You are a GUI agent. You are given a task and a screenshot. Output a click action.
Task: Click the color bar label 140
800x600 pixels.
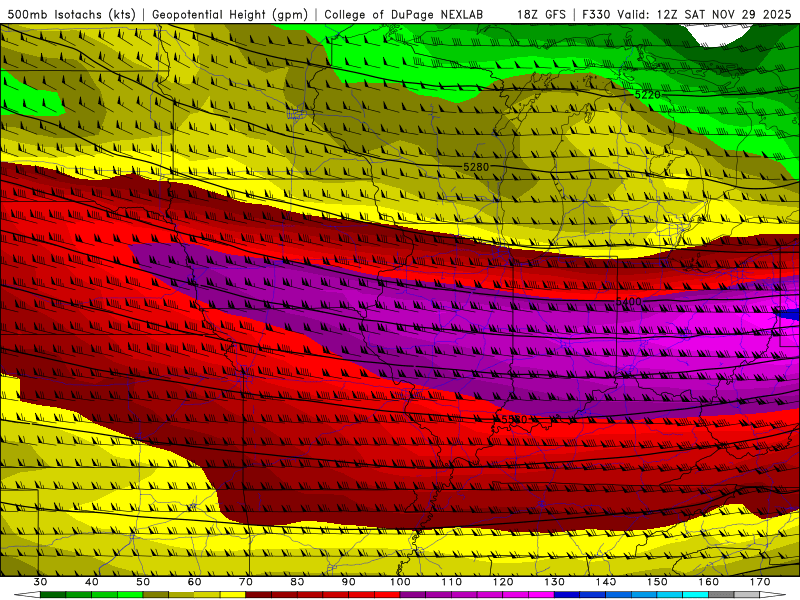coord(606,582)
